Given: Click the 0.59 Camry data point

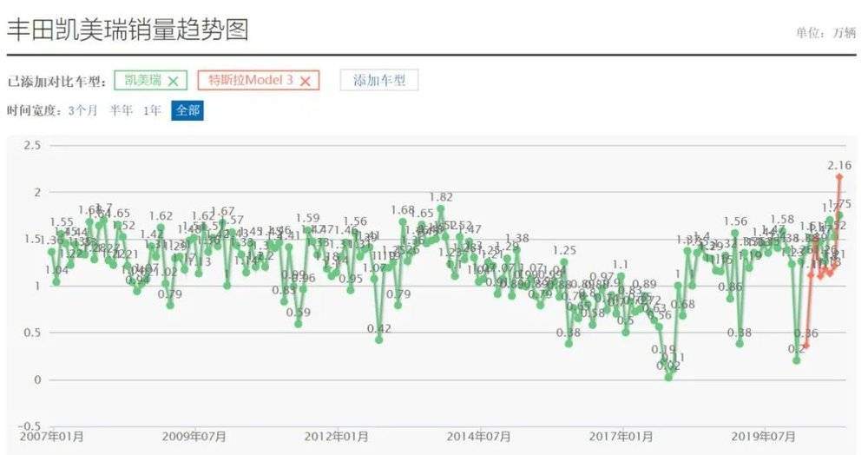Looking at the screenshot, I should click(299, 324).
